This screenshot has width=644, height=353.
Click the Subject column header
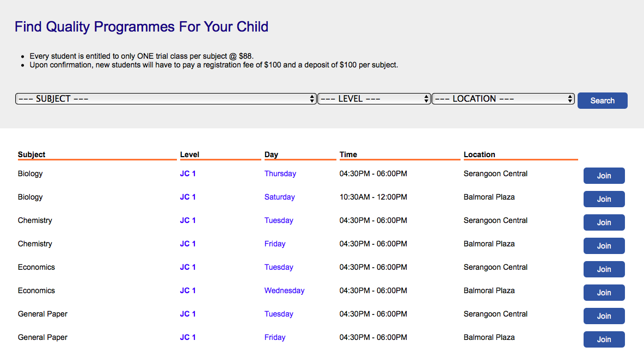(32, 154)
